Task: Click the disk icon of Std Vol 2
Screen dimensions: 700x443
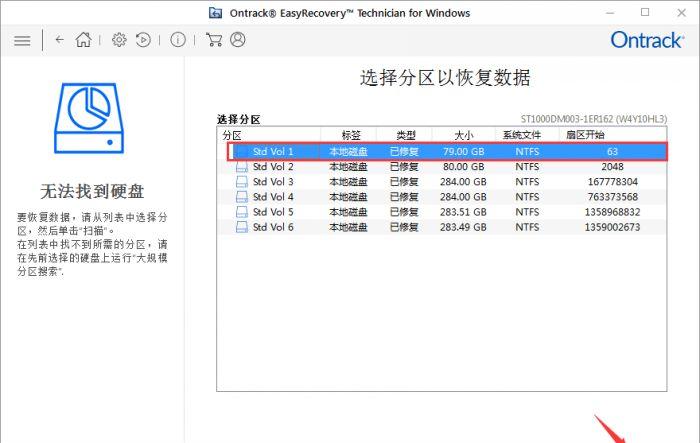Action: click(242, 167)
